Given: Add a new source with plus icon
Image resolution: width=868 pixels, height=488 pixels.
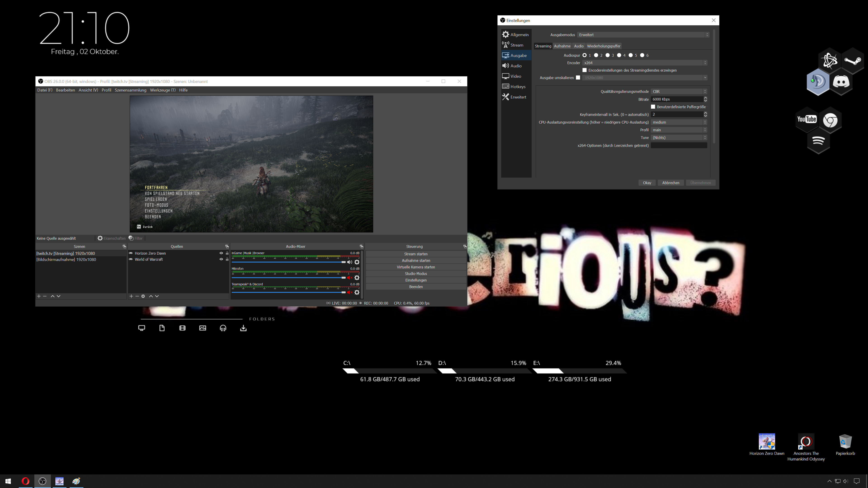Looking at the screenshot, I should [131, 296].
